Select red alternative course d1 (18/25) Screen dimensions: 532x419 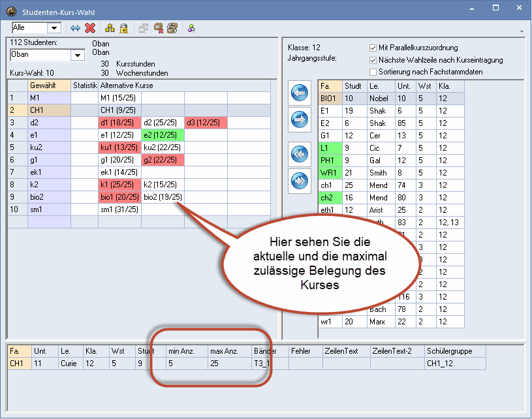[119, 123]
